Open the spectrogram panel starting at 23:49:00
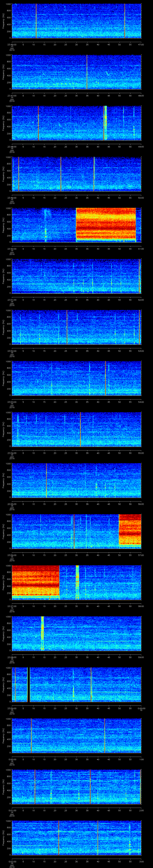The width and height of the screenshot is (153, 868). [x=76, y=174]
